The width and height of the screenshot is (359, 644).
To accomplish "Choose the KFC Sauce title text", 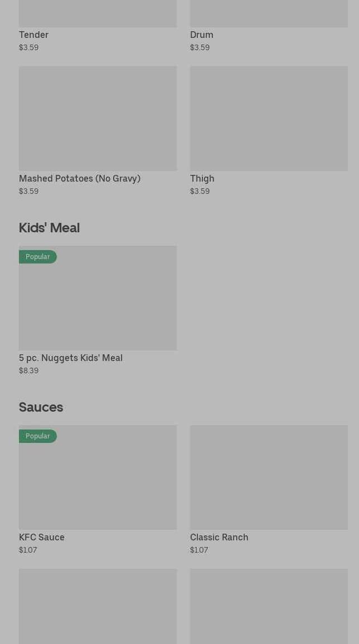I will (42, 537).
